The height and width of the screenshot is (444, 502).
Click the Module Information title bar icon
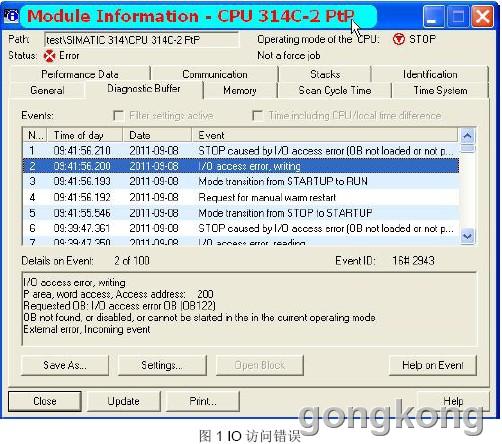pyautogui.click(x=11, y=15)
